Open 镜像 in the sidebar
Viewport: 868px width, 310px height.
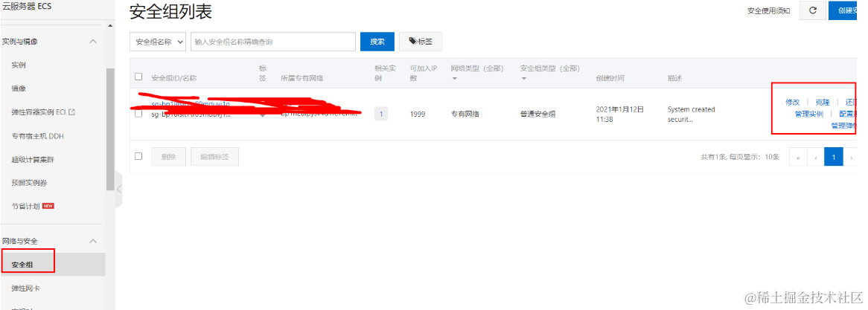pos(19,88)
